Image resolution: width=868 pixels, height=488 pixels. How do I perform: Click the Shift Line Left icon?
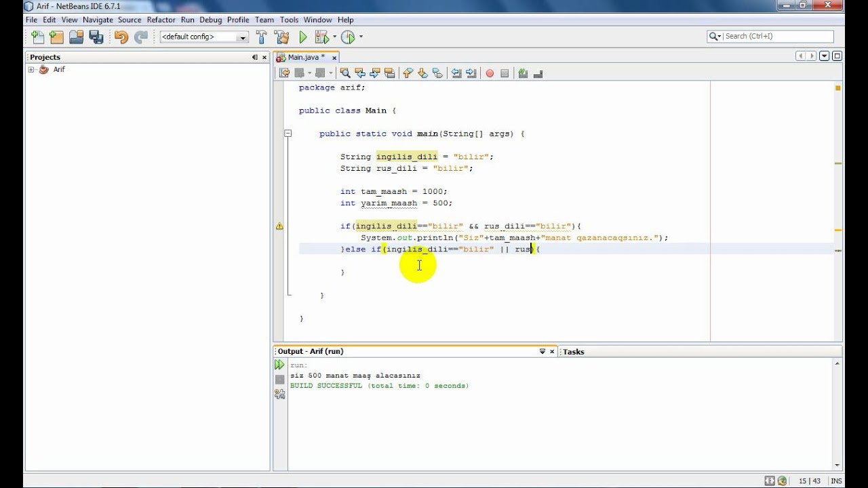pyautogui.click(x=456, y=73)
